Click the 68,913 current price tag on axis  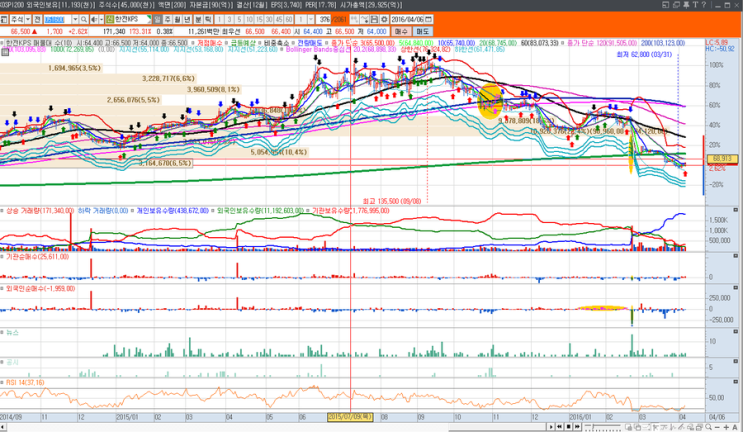click(723, 159)
